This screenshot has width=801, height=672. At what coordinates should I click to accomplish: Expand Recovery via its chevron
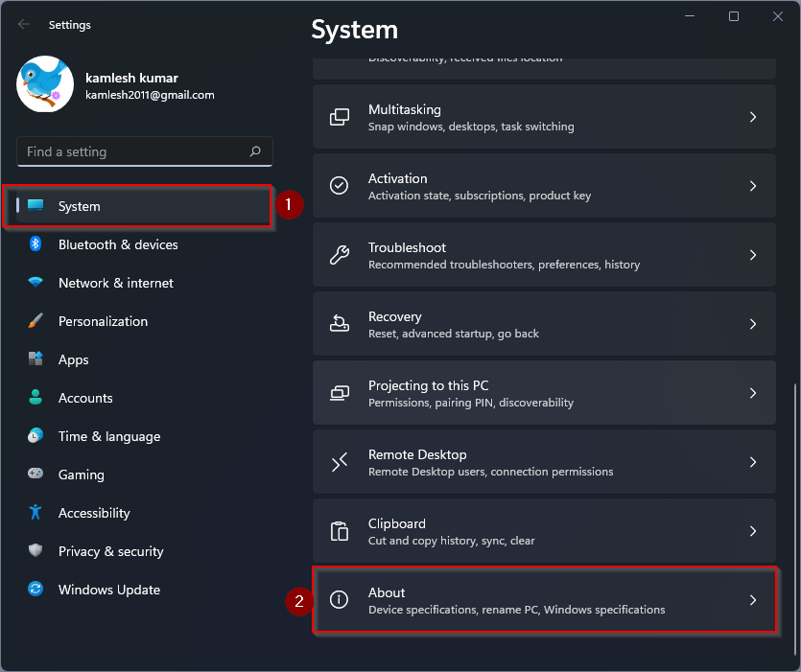[x=752, y=324]
